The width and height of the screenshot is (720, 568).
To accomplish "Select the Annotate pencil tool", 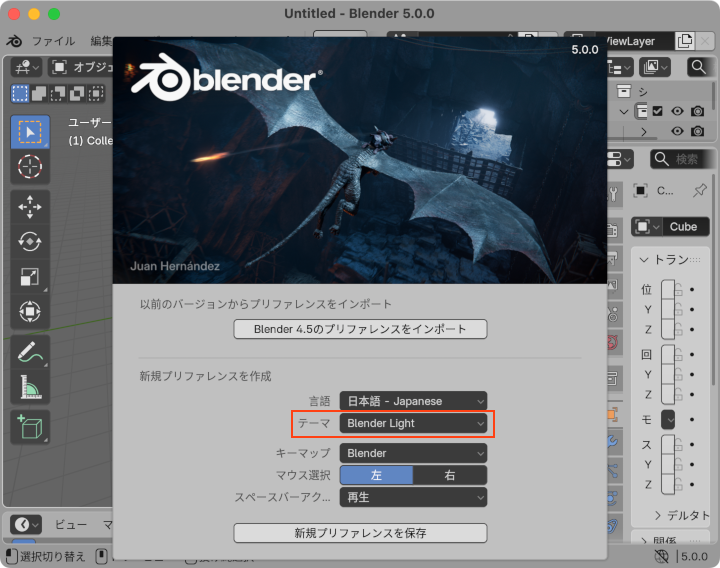I will pyautogui.click(x=30, y=352).
